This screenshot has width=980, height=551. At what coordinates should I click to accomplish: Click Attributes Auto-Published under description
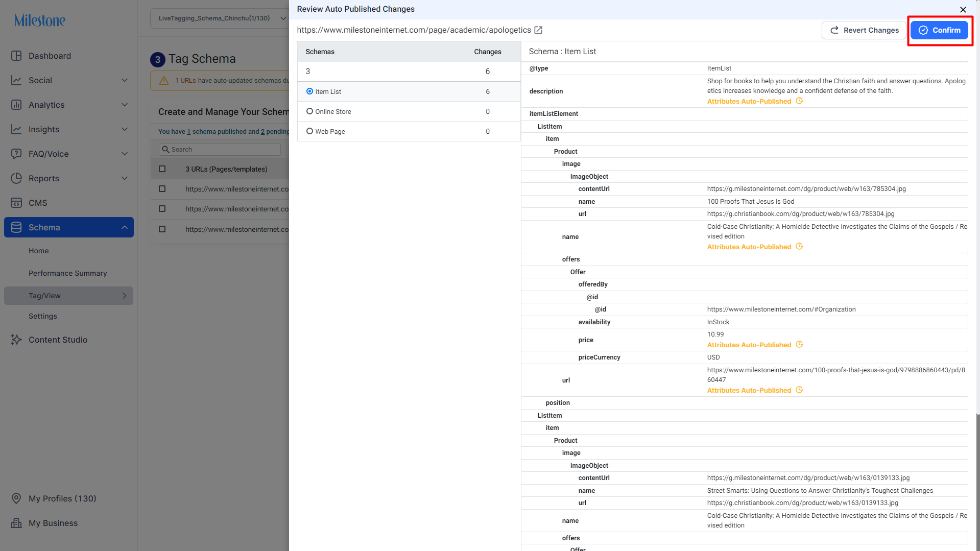pos(749,102)
